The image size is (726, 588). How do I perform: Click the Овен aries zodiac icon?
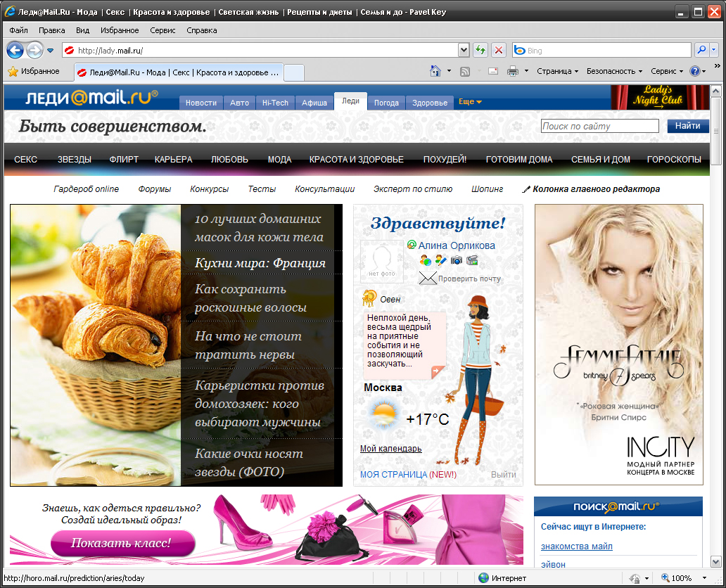coord(369,298)
